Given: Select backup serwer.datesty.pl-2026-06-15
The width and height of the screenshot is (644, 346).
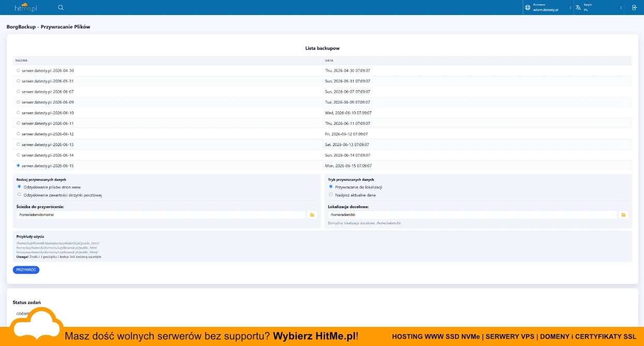Looking at the screenshot, I should click(x=19, y=166).
